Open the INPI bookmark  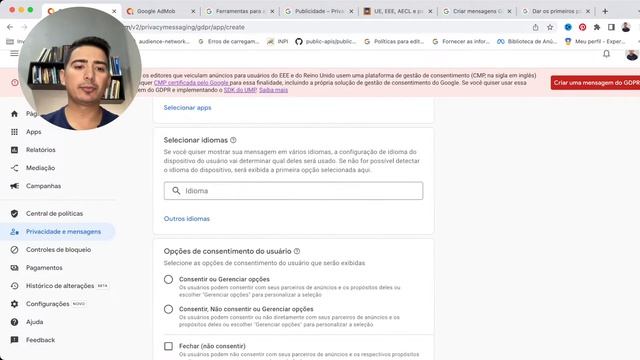tap(278, 42)
